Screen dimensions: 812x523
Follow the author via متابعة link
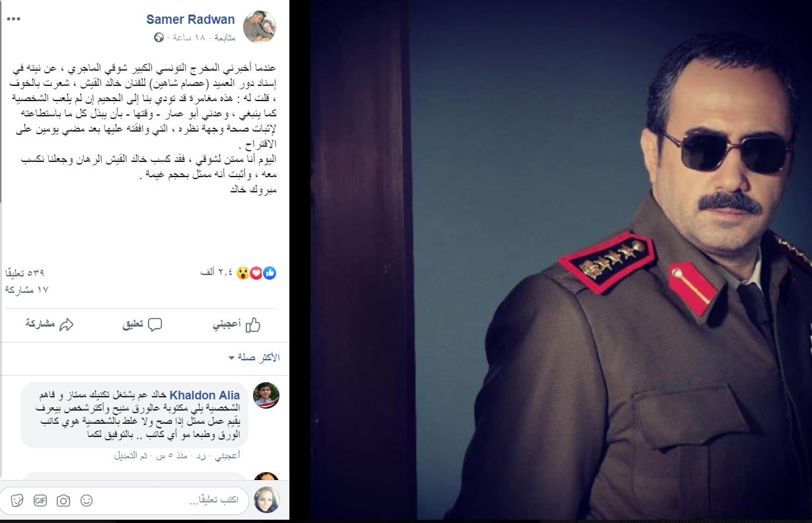pos(221,38)
